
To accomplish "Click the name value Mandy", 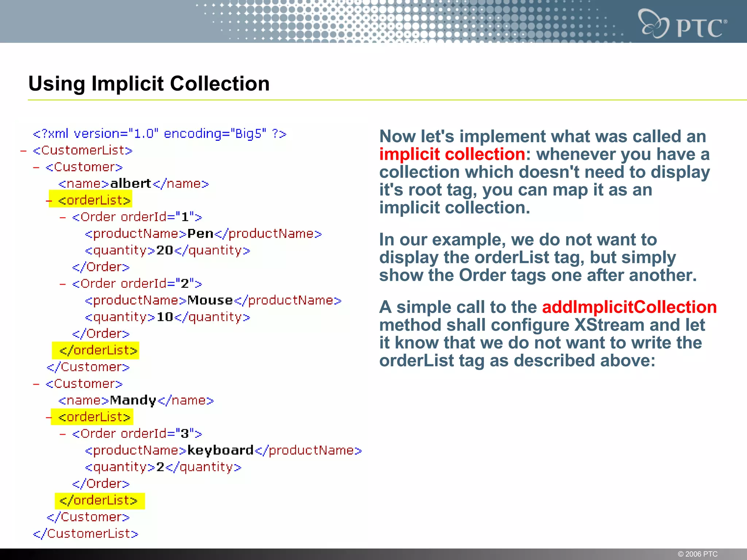I will (x=133, y=400).
